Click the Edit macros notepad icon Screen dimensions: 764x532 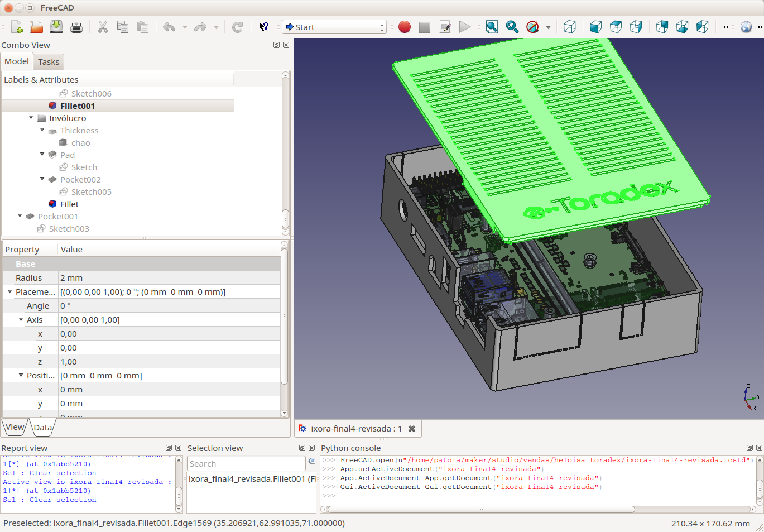(445, 27)
